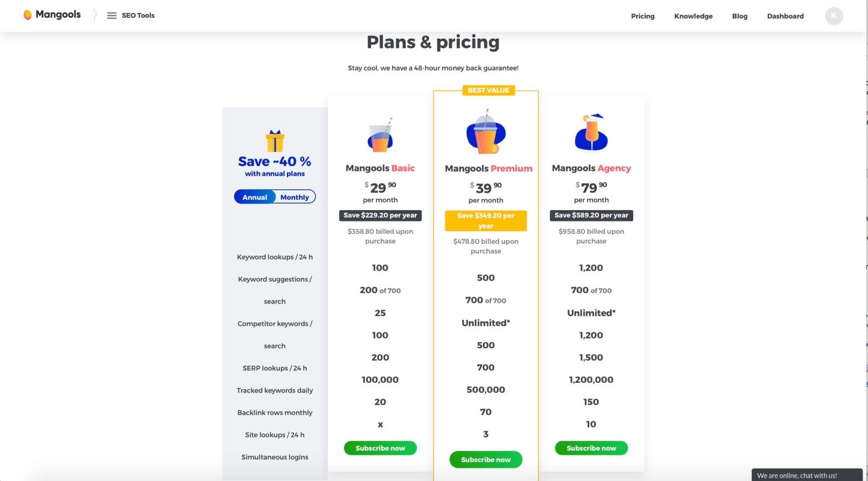The width and height of the screenshot is (868, 481).
Task: Open the Blog link in navigation
Action: pos(739,16)
